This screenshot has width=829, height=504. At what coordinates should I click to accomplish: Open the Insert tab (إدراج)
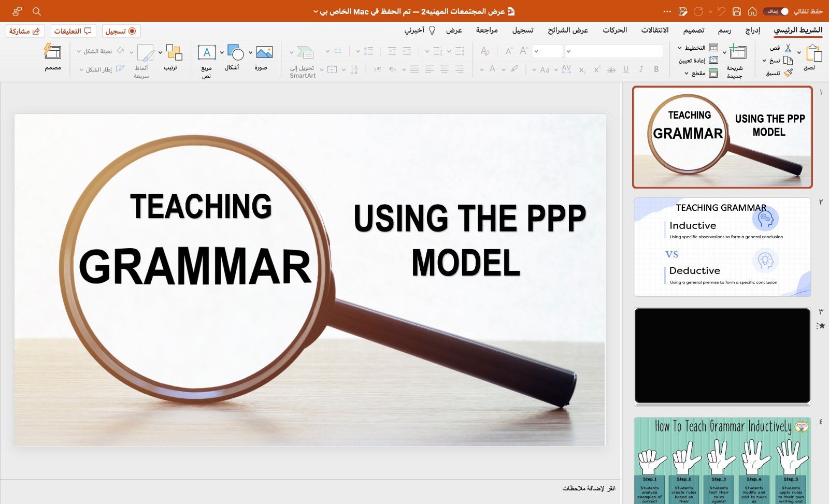753,30
